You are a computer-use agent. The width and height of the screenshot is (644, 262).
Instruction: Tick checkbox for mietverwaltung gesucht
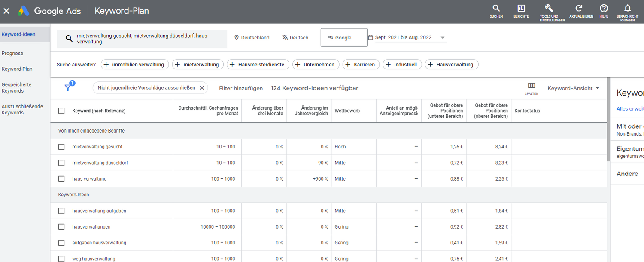[x=61, y=147]
